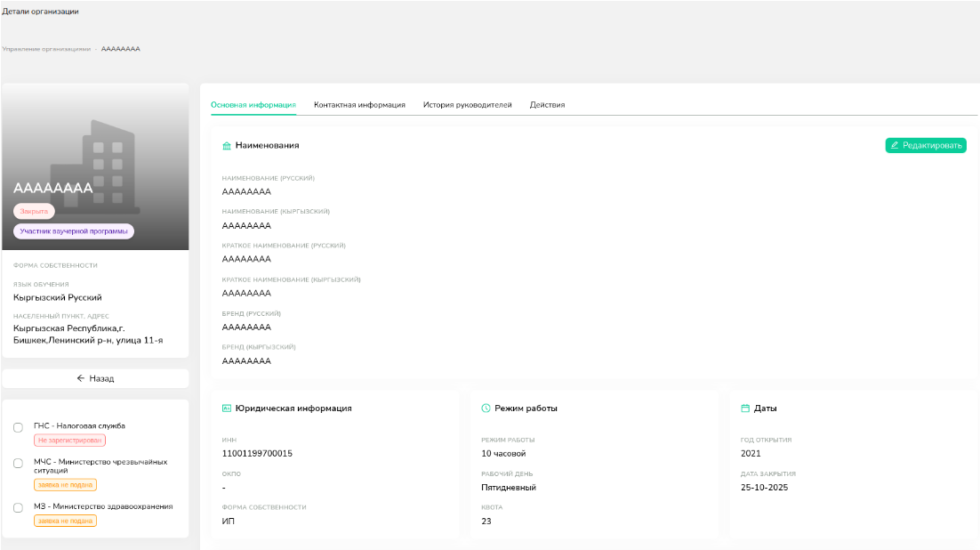Image resolution: width=980 pixels, height=550 pixels.
Task: Click the clock icon beside Режим работы
Action: point(486,408)
